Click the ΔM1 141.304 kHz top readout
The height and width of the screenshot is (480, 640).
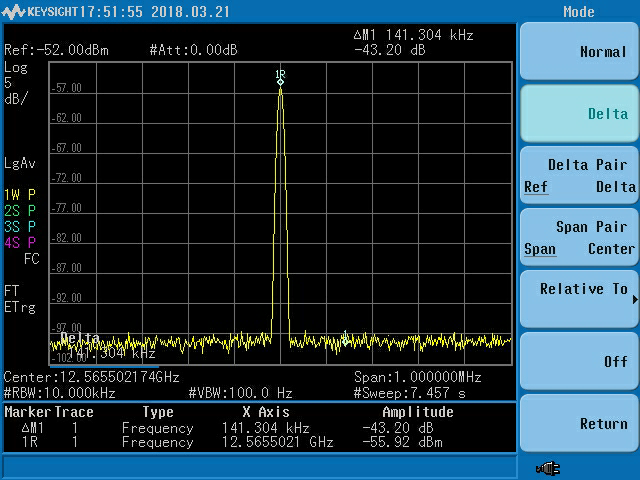coord(413,35)
